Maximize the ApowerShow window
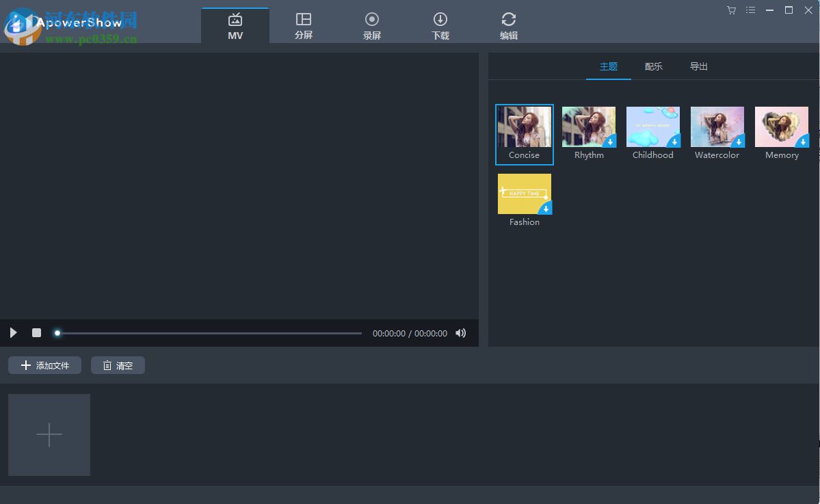820x504 pixels. point(789,10)
